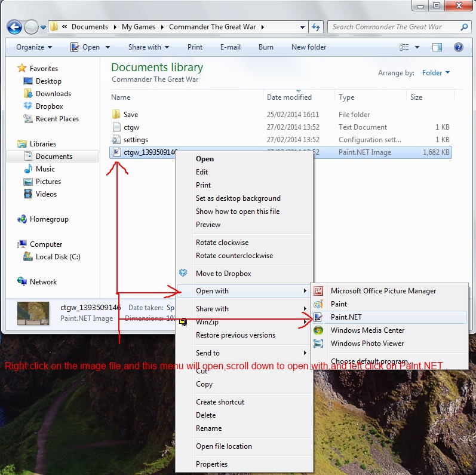Open the Share with toolbar dropdown
The height and width of the screenshot is (475, 476).
tap(149, 47)
